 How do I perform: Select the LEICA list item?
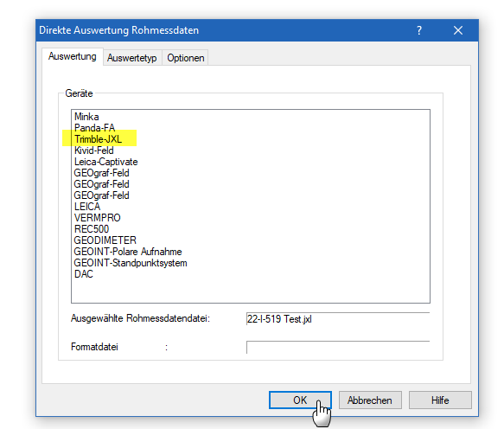pyautogui.click(x=87, y=207)
